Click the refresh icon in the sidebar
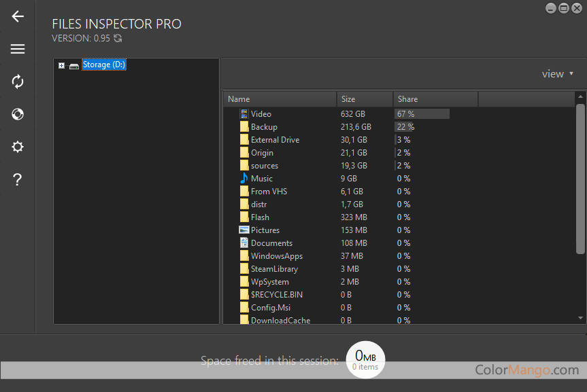587x392 pixels. 18,82
